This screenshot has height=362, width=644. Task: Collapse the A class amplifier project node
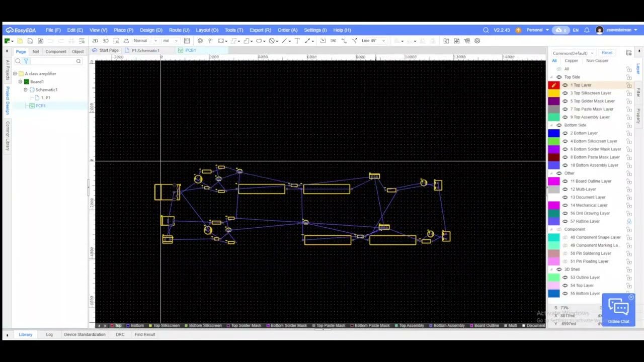coord(15,73)
